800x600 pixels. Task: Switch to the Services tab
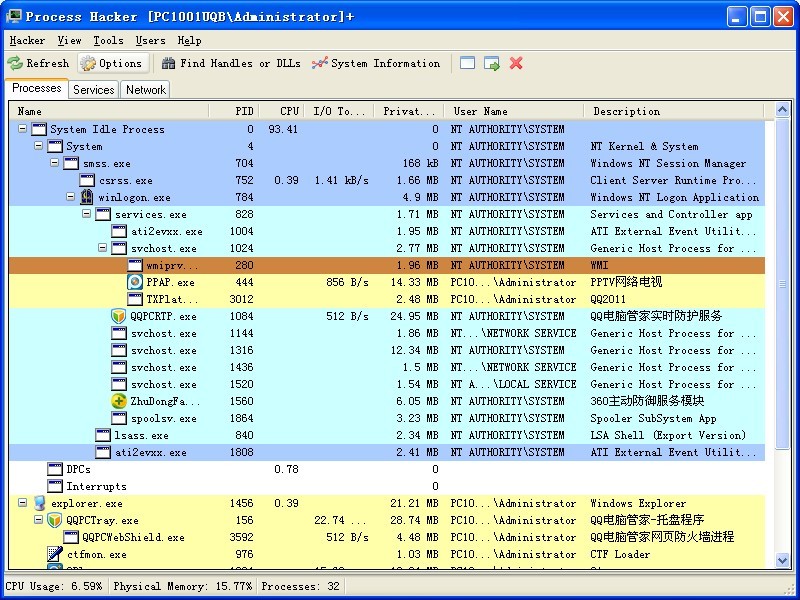(x=94, y=89)
